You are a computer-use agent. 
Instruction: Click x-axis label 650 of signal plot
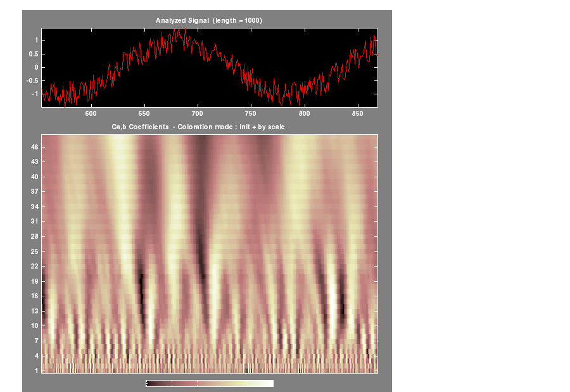(x=144, y=113)
